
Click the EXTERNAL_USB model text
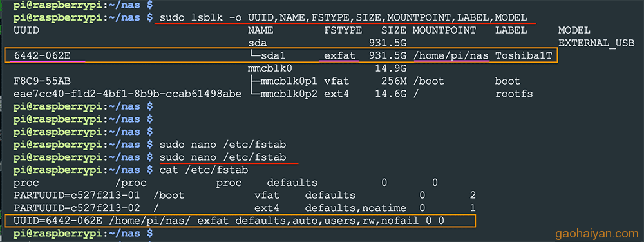click(596, 43)
